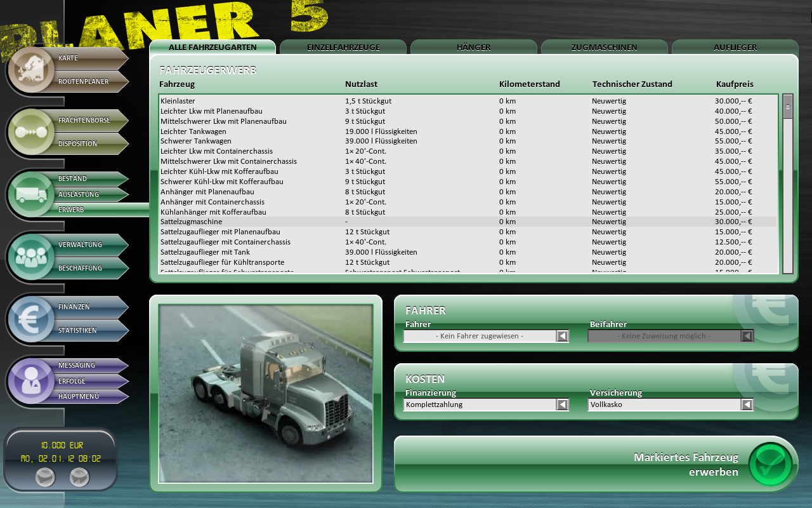Click the Europe map round icon
Viewport: 812px width, 508px height.
coord(30,70)
